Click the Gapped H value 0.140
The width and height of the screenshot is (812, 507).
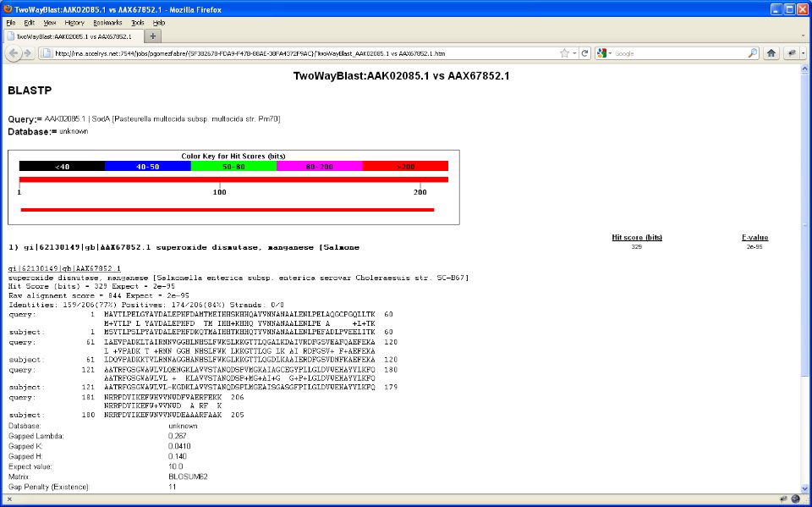[x=177, y=456]
